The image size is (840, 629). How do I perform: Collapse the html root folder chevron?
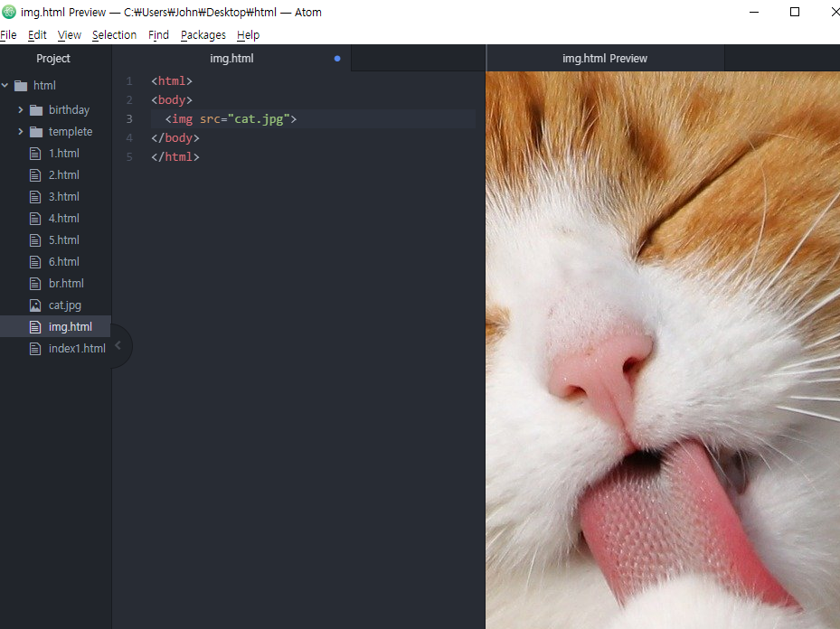pyautogui.click(x=5, y=85)
